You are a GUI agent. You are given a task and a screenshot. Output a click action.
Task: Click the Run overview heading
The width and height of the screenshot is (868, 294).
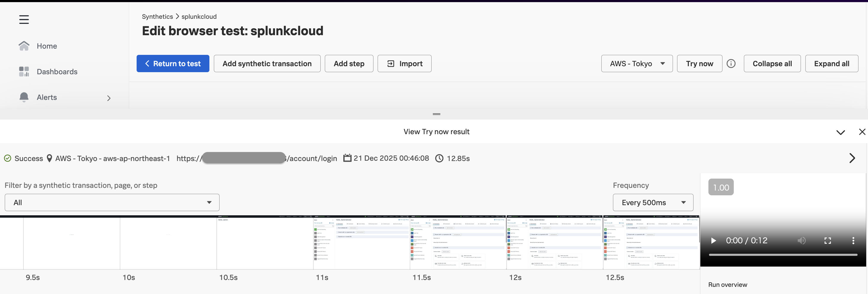pyautogui.click(x=728, y=284)
